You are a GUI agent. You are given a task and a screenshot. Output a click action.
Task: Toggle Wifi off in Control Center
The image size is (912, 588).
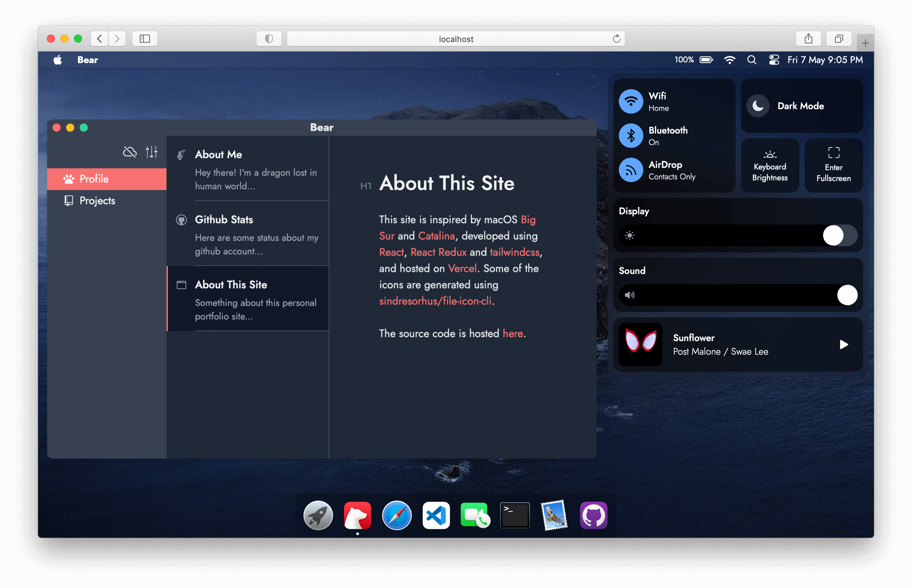tap(630, 101)
